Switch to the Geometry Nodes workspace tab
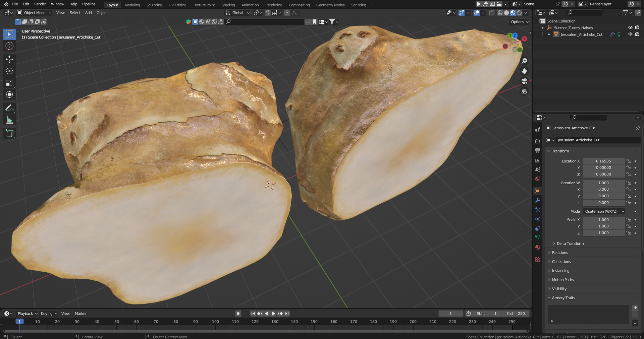Viewport: 644px width, 339px height. point(330,5)
